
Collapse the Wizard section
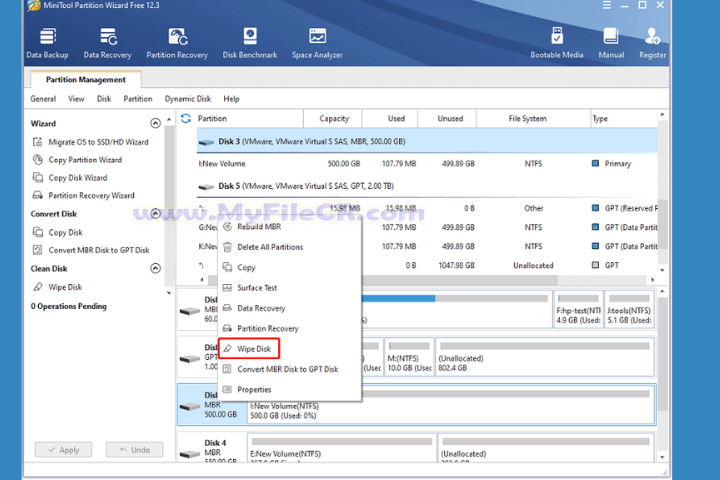[x=156, y=123]
